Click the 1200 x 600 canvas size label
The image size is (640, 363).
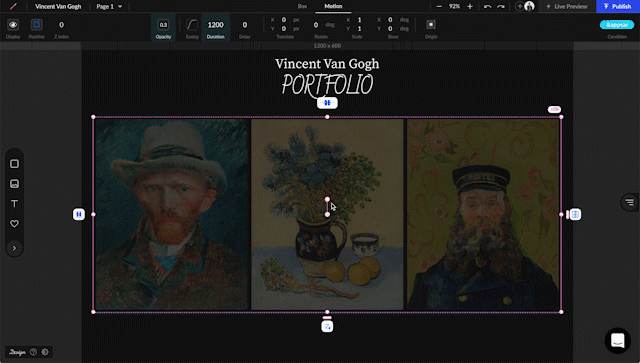coord(327,46)
